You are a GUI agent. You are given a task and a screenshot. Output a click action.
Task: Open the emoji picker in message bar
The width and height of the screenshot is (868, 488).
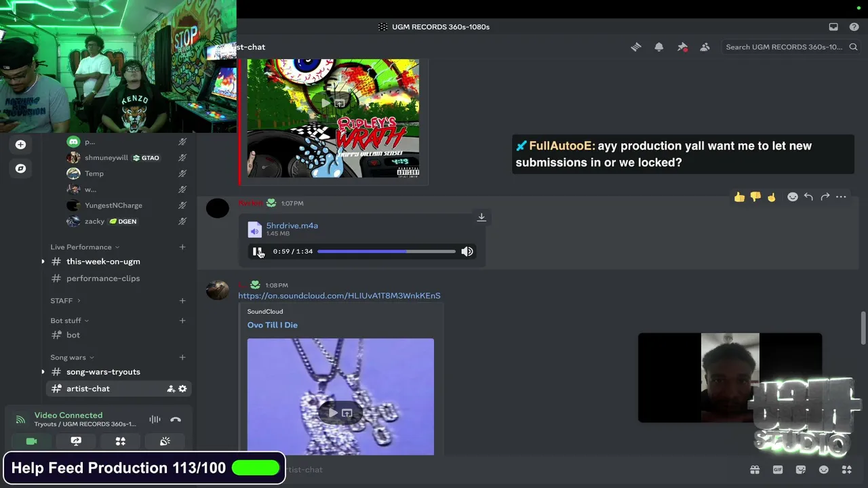pos(824,470)
